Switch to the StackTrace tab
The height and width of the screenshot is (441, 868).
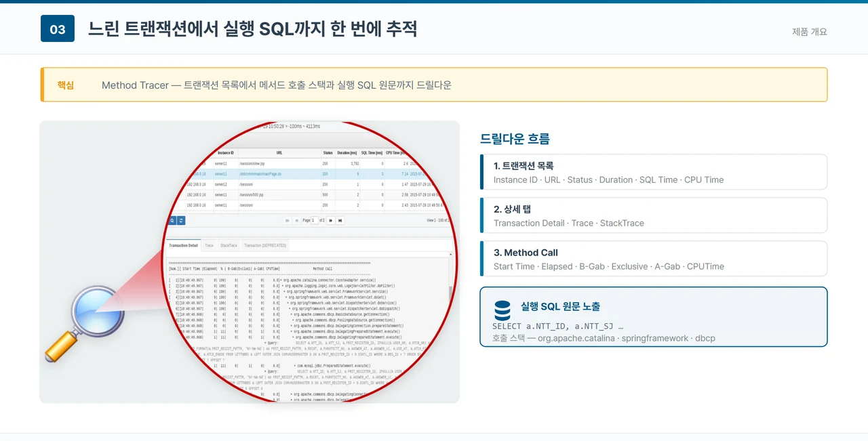coord(229,245)
